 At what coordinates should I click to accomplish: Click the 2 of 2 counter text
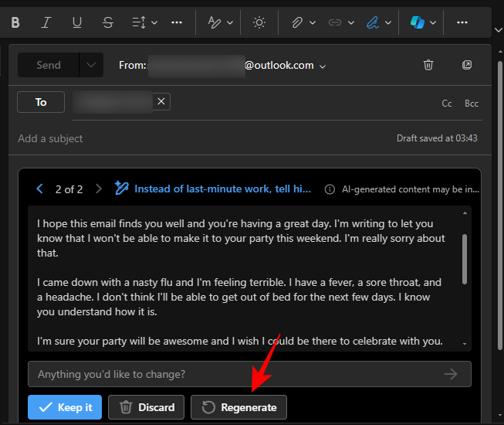(69, 189)
